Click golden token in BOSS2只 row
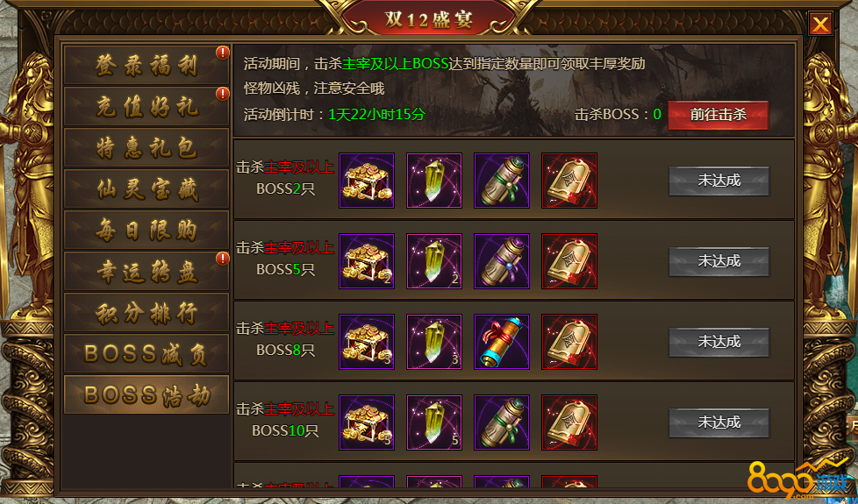 [x=569, y=181]
